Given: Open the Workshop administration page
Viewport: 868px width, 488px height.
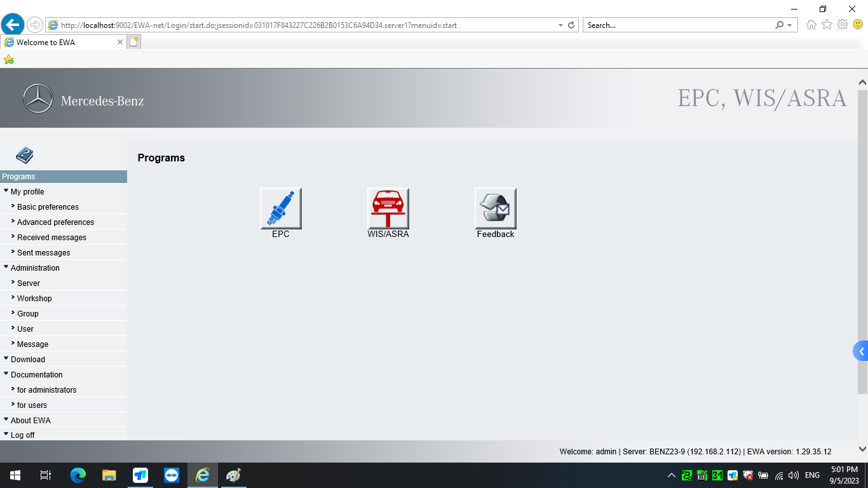Looking at the screenshot, I should pos(34,299).
